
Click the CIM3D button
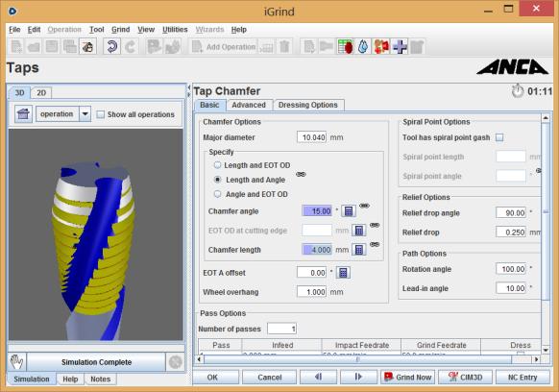(x=465, y=377)
